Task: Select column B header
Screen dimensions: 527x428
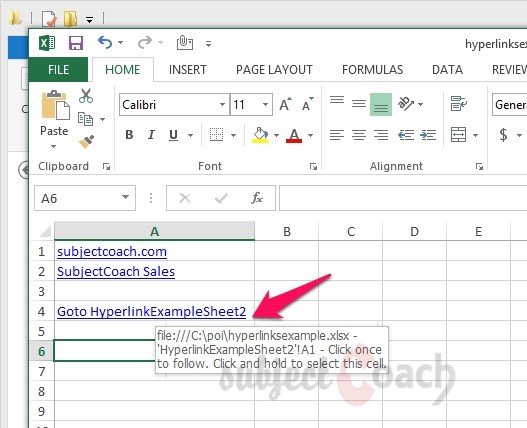Action: click(x=287, y=231)
